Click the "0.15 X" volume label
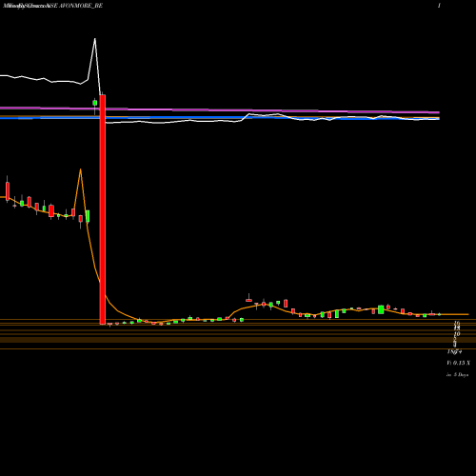The height and width of the screenshot is (476, 476). pos(462,363)
